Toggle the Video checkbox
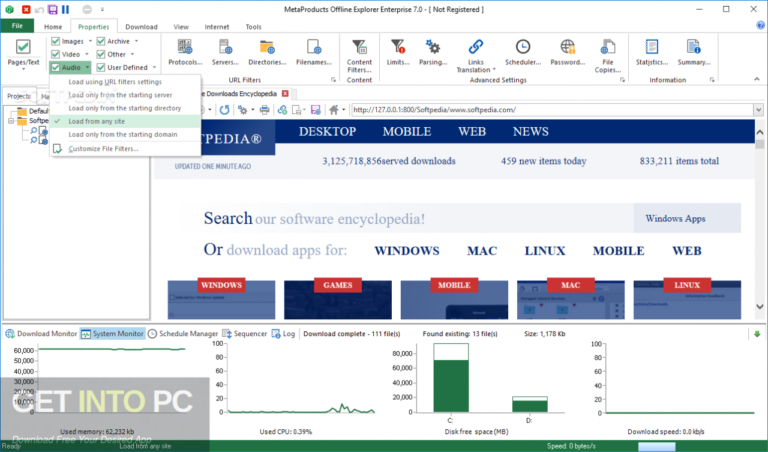 click(x=55, y=54)
